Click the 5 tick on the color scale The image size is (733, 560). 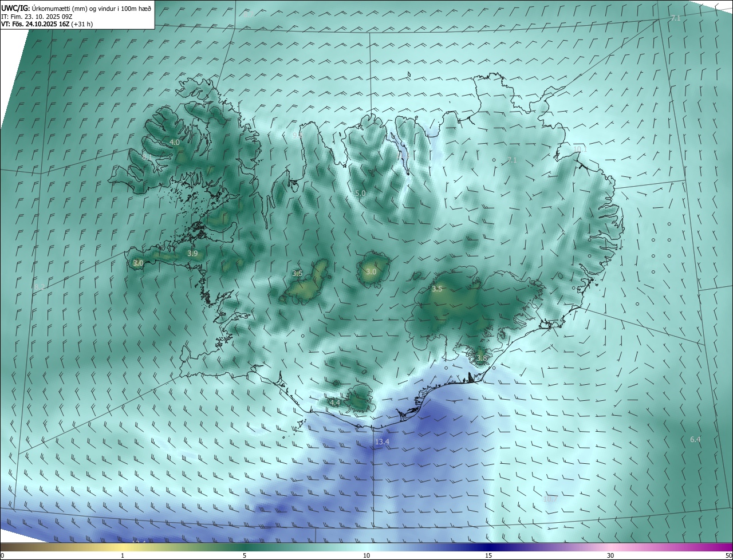point(245,555)
